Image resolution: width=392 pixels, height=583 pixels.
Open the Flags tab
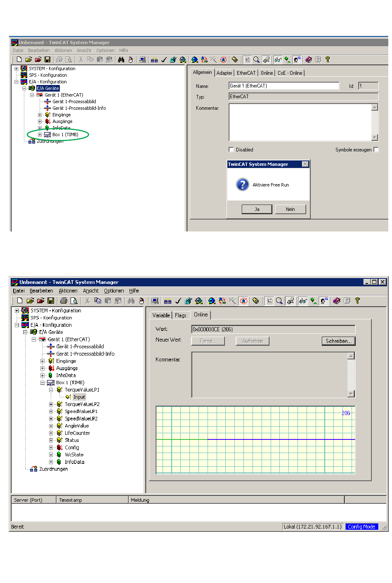(x=181, y=315)
